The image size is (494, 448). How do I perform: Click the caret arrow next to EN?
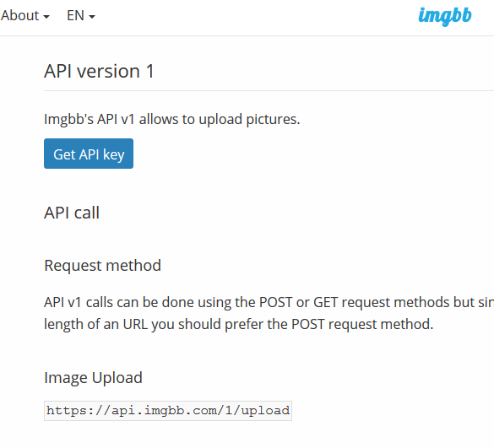click(92, 17)
